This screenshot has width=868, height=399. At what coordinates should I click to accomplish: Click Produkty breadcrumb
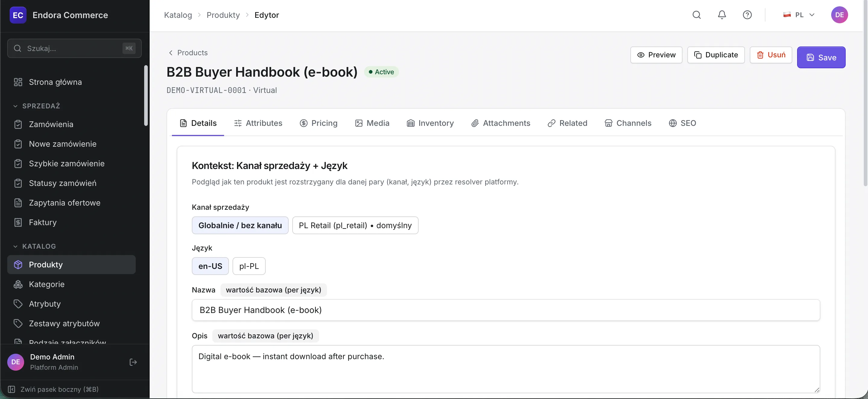pos(223,15)
